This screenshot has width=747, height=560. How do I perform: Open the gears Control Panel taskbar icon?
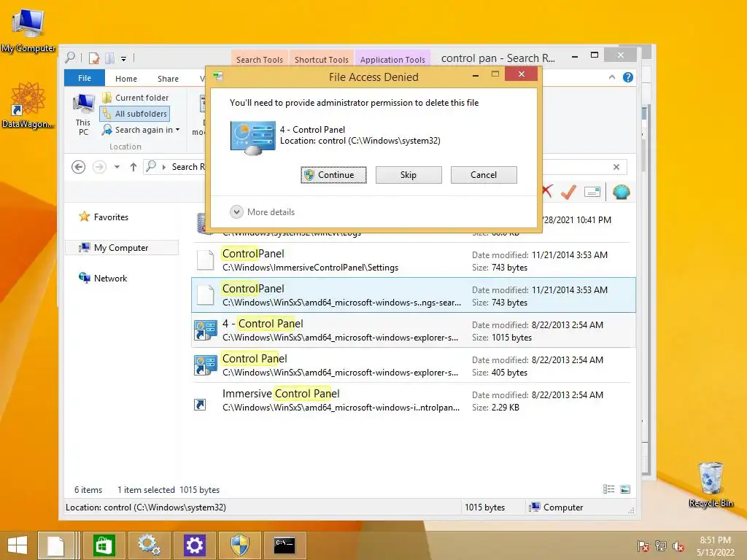(149, 545)
